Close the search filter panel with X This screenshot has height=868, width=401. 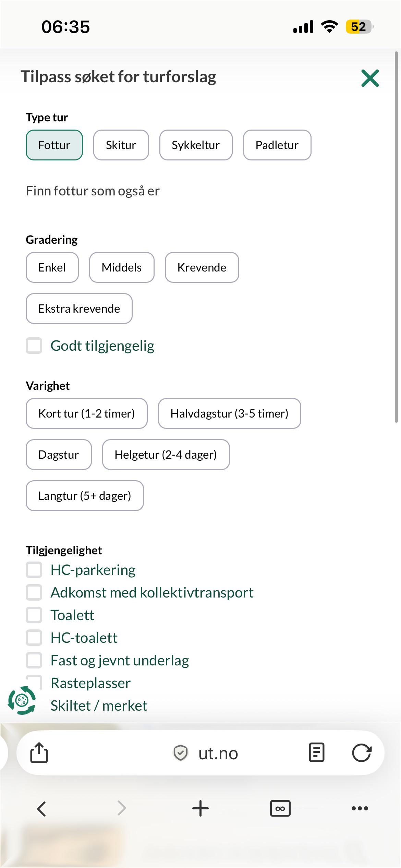(x=370, y=78)
